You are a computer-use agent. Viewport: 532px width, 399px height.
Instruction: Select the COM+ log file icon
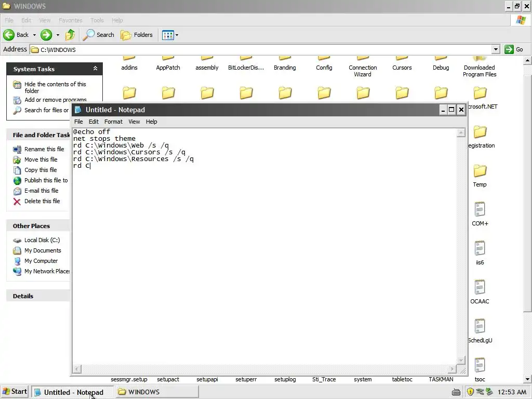coord(480,209)
